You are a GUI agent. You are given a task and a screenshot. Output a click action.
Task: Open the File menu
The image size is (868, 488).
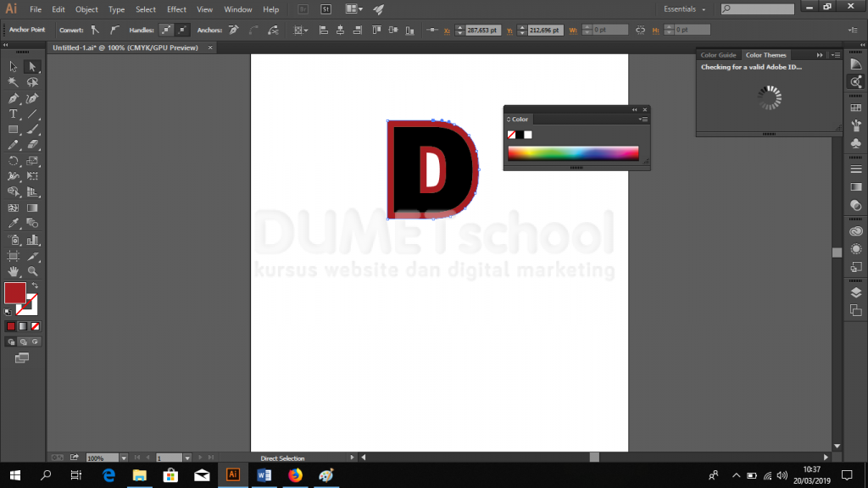click(x=36, y=9)
